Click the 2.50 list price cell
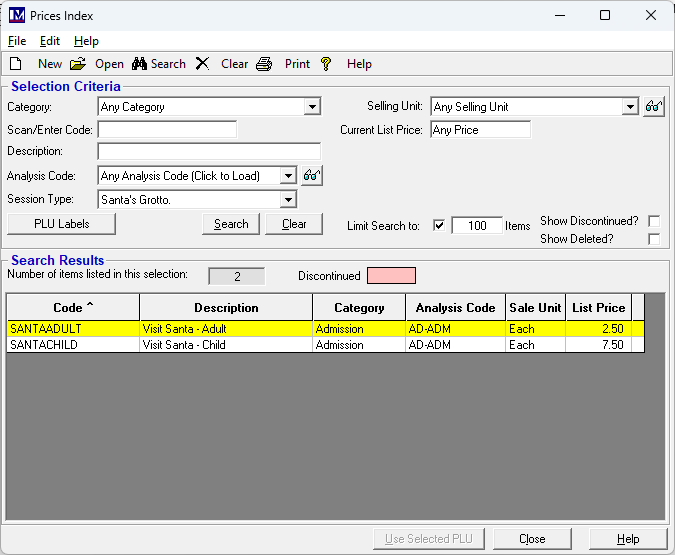The width and height of the screenshot is (675, 555). coord(599,329)
